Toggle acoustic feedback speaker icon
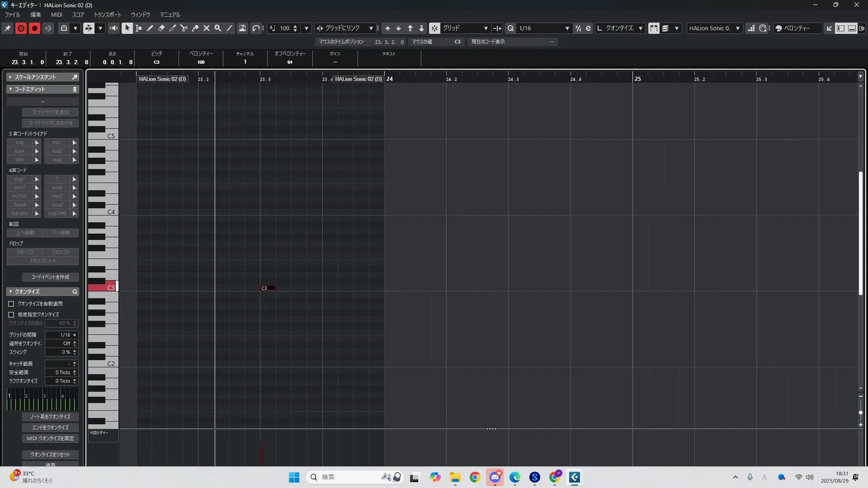868x488 pixels. click(x=113, y=28)
